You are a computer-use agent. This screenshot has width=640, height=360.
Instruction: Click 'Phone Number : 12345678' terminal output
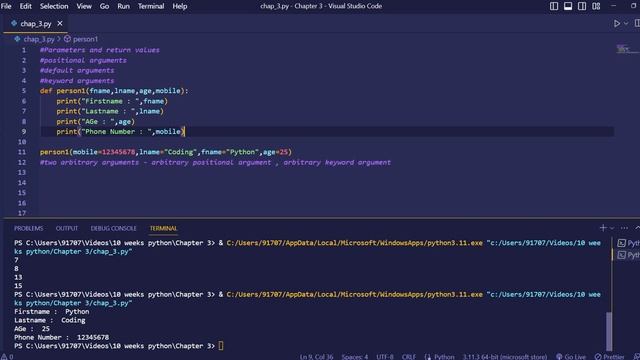61,338
